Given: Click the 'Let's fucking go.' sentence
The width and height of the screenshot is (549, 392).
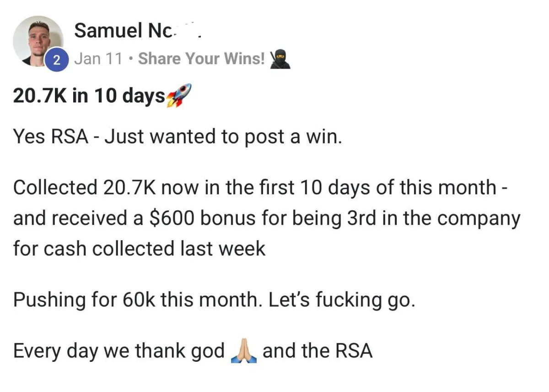Looking at the screenshot, I should pyautogui.click(x=342, y=300).
